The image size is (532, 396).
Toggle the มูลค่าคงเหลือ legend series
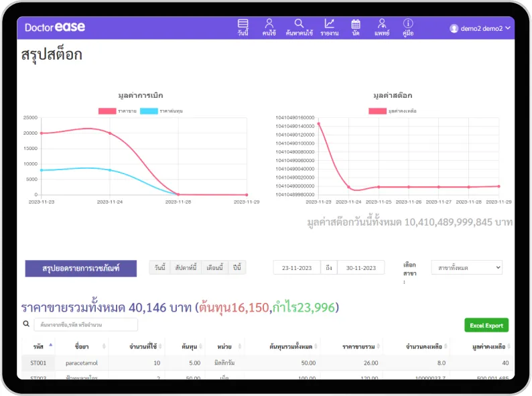coord(393,111)
